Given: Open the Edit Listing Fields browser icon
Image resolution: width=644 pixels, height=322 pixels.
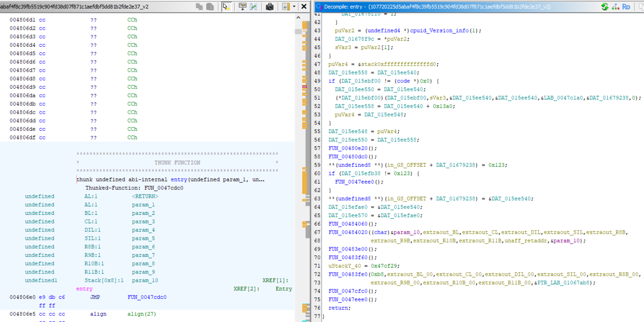Looking at the screenshot, I should (x=242, y=7).
